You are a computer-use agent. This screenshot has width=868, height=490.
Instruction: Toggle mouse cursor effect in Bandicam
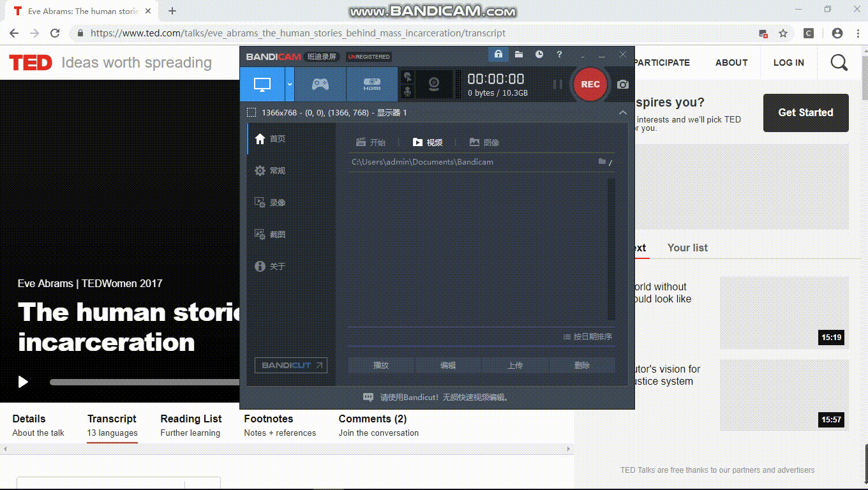point(407,77)
